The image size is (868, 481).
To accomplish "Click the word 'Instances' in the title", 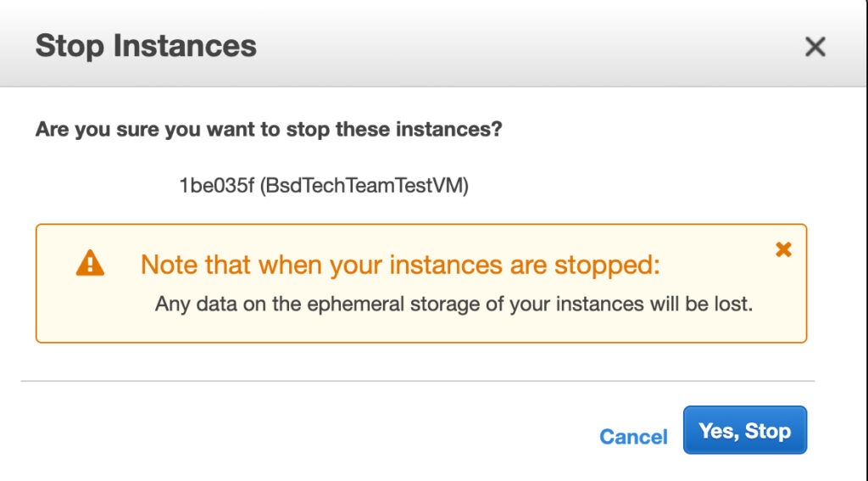I will coord(185,46).
